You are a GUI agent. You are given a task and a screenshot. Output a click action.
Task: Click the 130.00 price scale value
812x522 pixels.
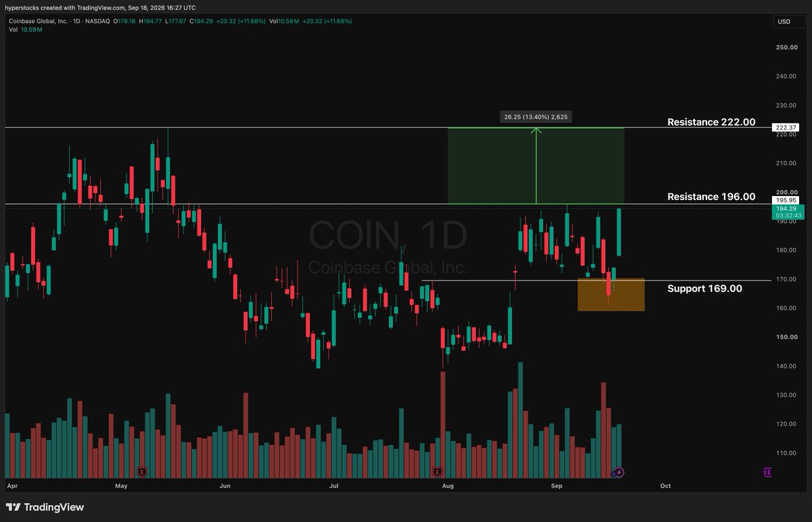[x=786, y=395]
